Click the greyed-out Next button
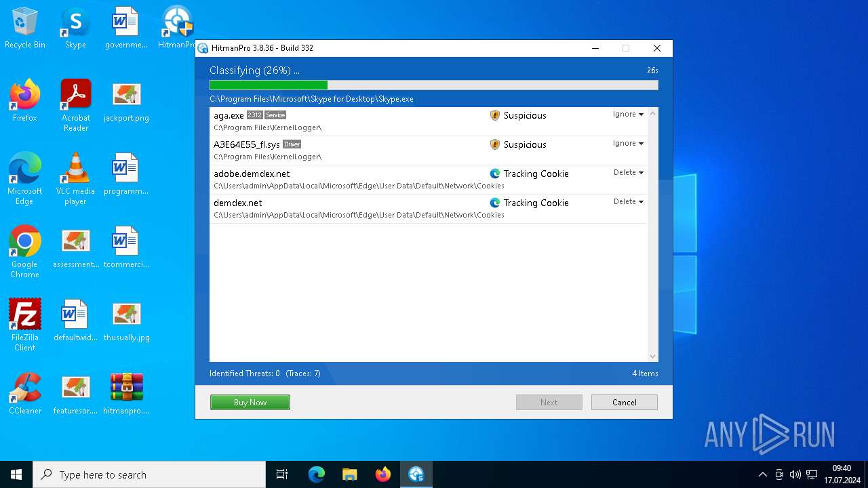This screenshot has height=488, width=868. [549, 403]
